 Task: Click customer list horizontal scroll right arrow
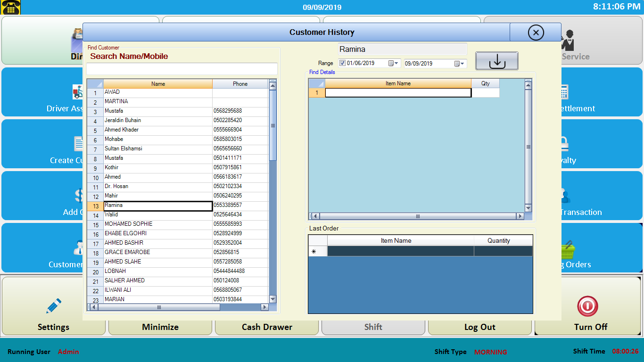[x=264, y=307]
